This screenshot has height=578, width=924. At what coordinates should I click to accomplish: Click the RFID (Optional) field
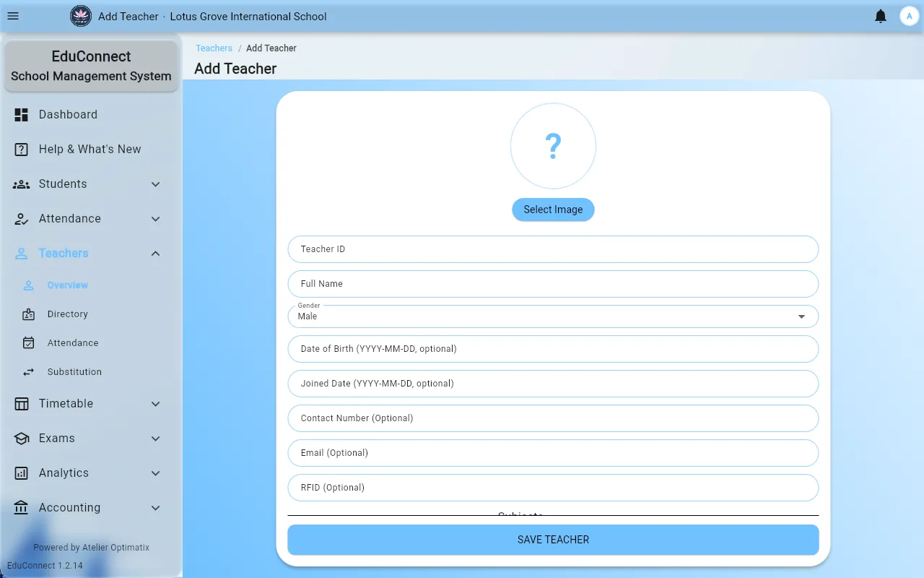coord(553,488)
